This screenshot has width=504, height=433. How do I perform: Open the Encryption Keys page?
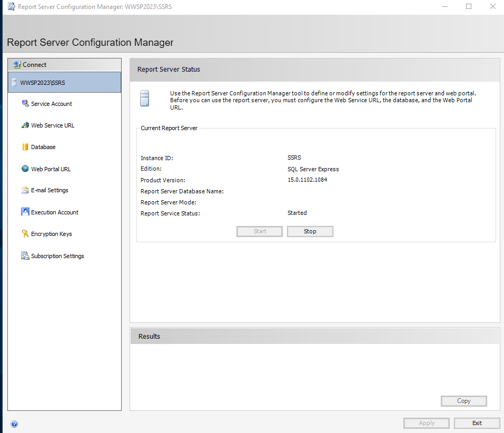pos(52,234)
